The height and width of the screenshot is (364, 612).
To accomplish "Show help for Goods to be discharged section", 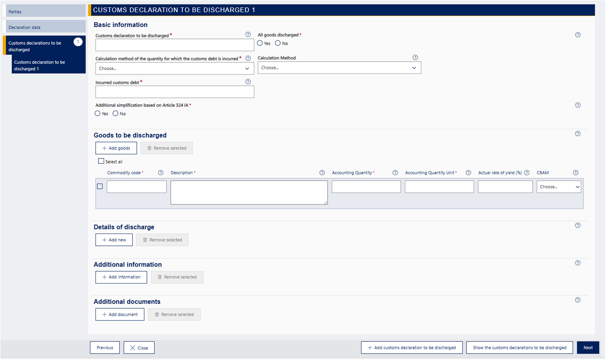I will tap(578, 134).
